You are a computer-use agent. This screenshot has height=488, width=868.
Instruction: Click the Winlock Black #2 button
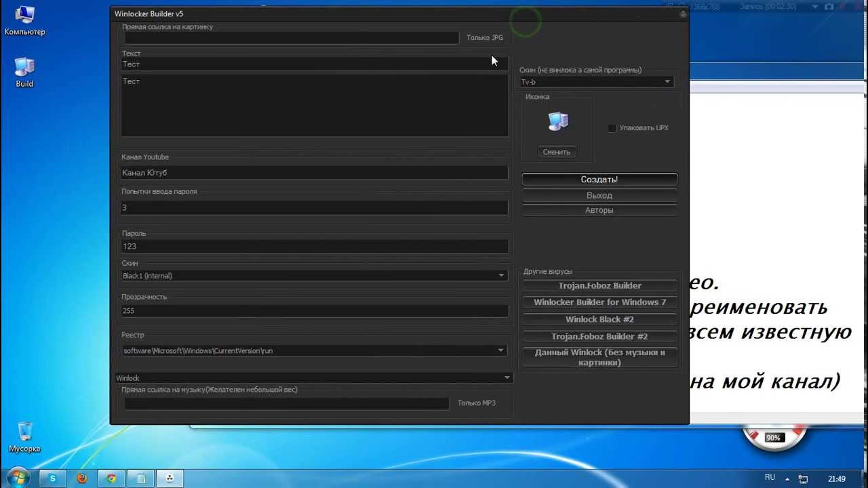click(x=599, y=319)
